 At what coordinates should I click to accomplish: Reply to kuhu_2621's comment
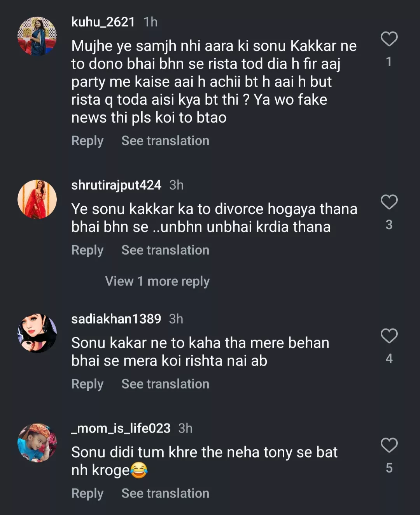point(87,141)
